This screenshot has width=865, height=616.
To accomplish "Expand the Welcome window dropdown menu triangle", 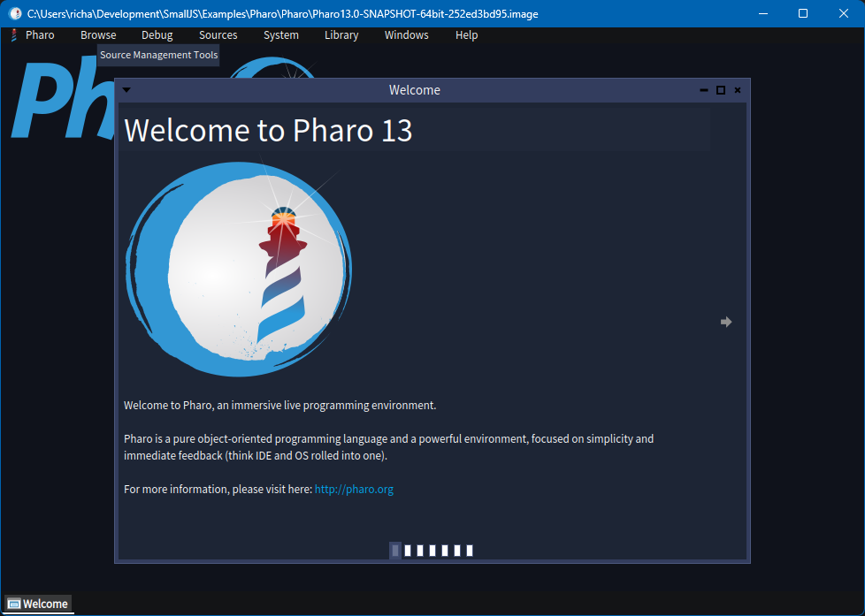I will pos(126,90).
